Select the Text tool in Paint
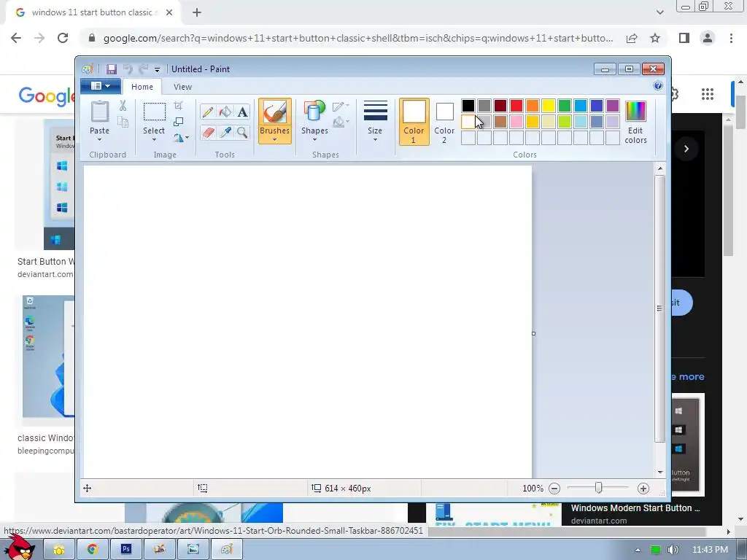The image size is (747, 560). point(242,112)
